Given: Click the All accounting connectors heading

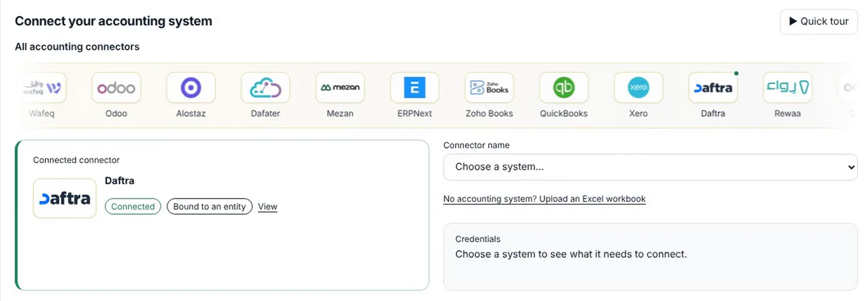Looking at the screenshot, I should (77, 47).
